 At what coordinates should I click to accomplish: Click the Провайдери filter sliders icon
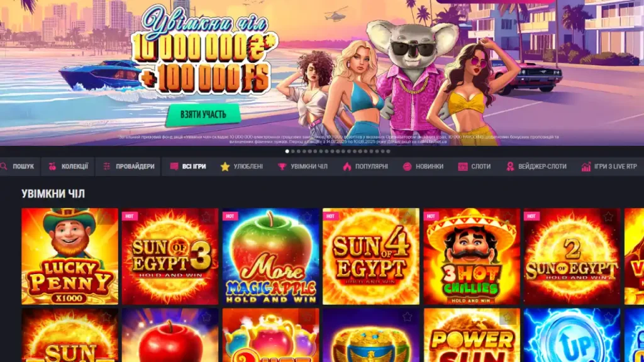point(107,166)
